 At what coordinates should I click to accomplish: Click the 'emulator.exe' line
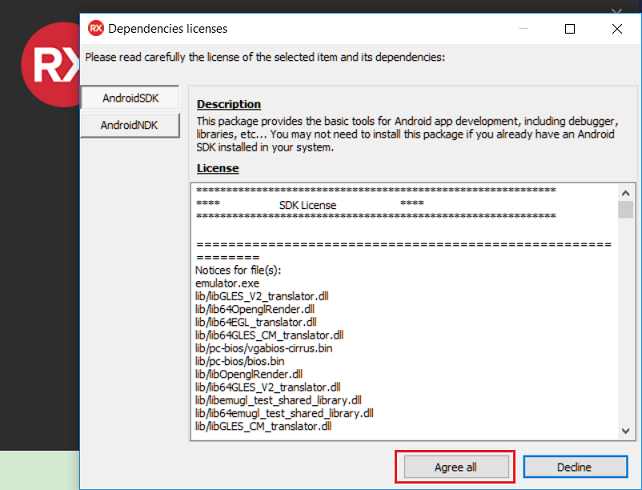point(227,283)
